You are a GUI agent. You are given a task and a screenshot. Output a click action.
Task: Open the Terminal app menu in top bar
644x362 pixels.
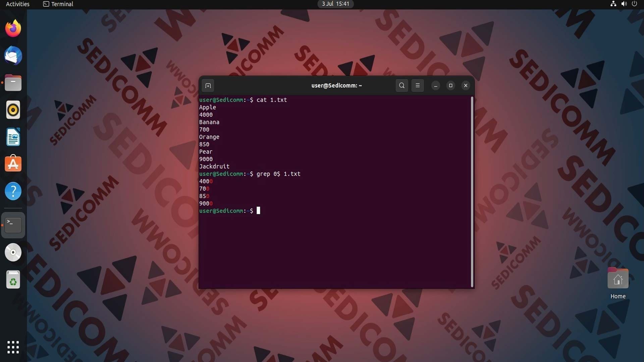pos(58,4)
